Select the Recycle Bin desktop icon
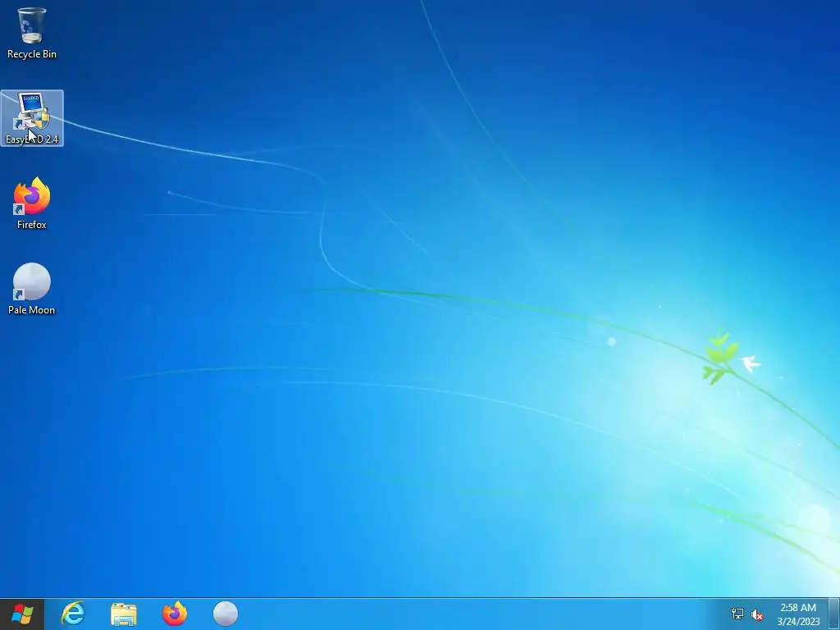The width and height of the screenshot is (840, 630). pos(32,33)
